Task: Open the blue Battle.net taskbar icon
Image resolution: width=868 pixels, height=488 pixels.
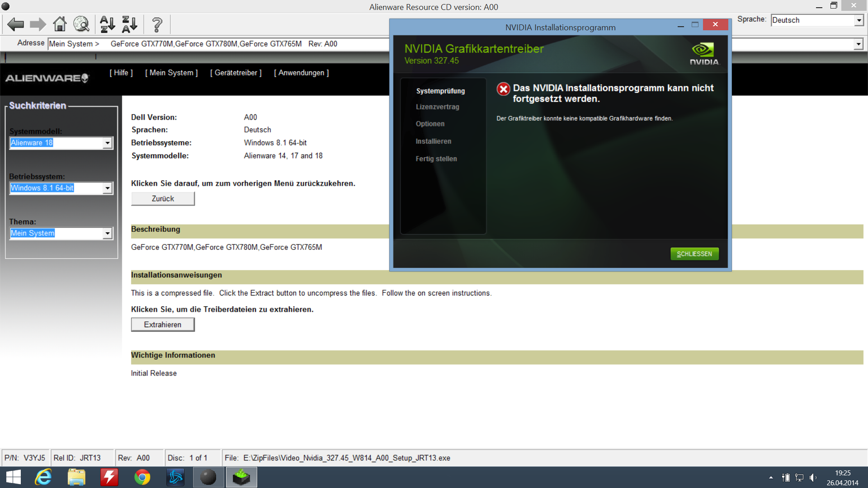Action: click(175, 477)
